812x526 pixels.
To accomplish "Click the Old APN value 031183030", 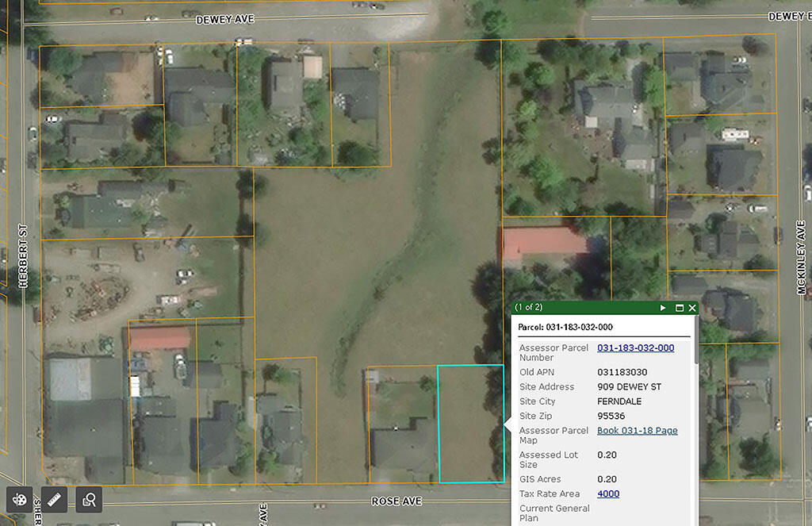I will 622,372.
